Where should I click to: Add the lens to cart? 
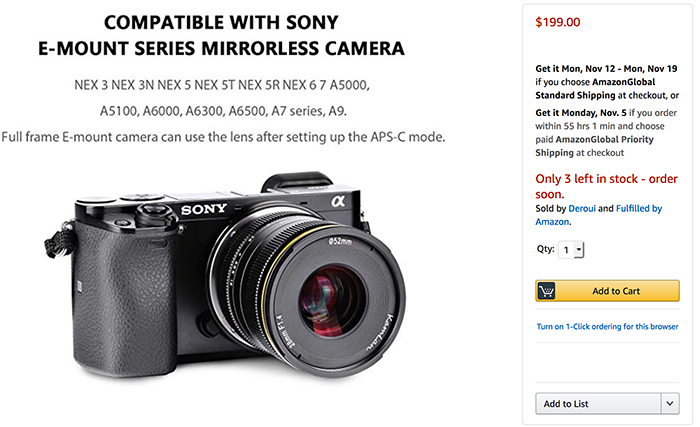click(x=607, y=291)
